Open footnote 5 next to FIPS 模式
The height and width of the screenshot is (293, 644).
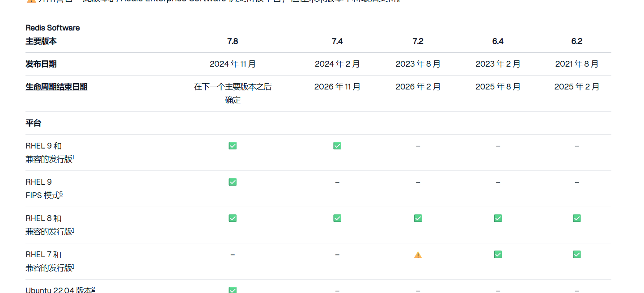[x=61, y=194]
